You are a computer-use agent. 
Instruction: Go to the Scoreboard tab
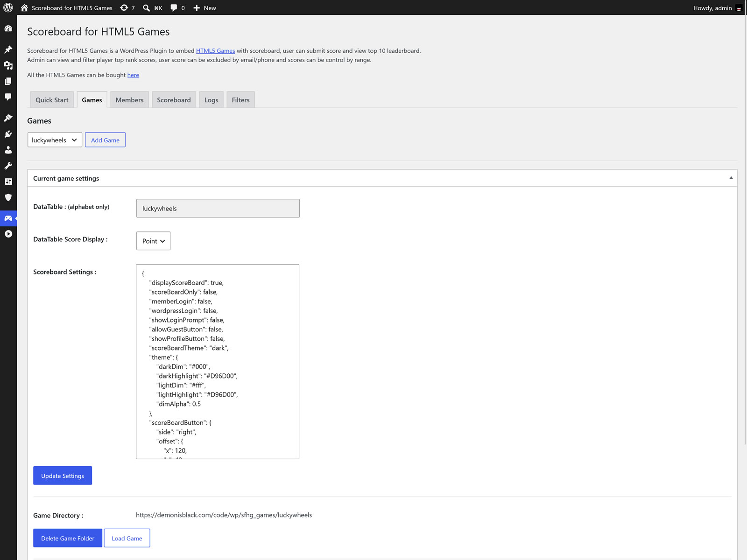[x=174, y=100]
